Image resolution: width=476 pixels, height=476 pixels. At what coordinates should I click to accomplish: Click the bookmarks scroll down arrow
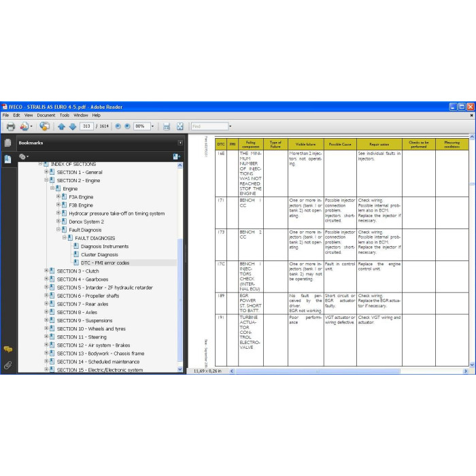(180, 369)
